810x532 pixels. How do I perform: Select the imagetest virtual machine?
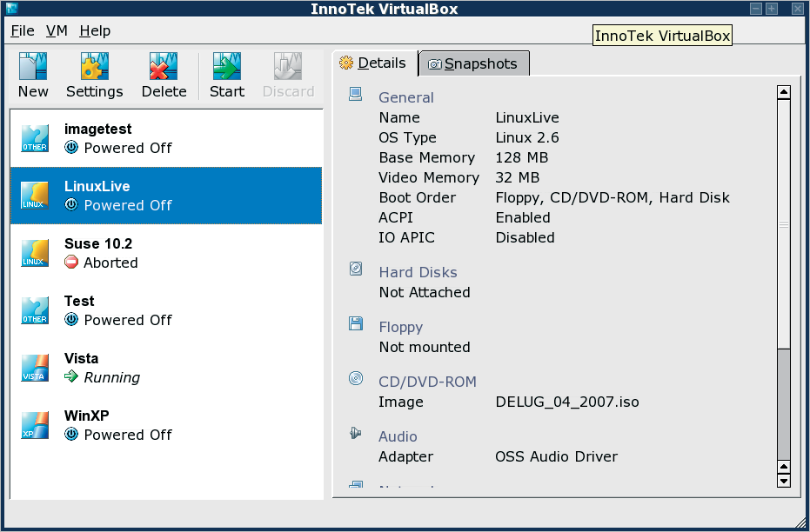tap(166, 138)
